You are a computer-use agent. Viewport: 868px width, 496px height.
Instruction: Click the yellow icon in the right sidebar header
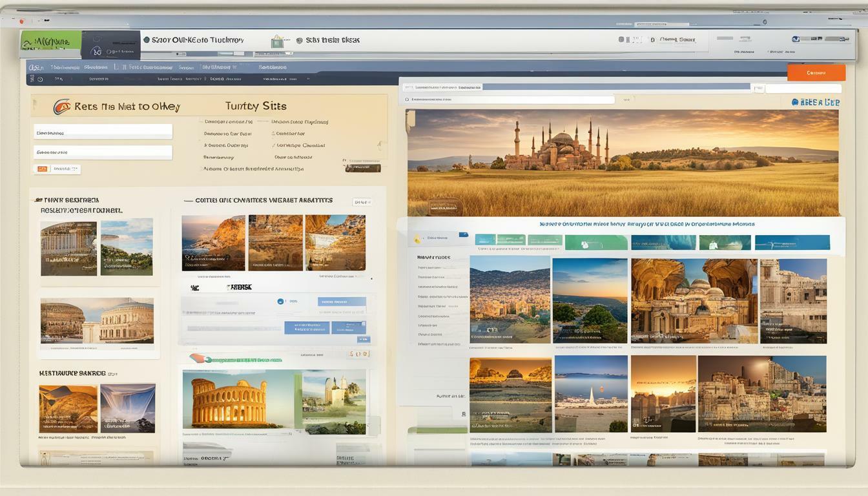click(x=417, y=239)
